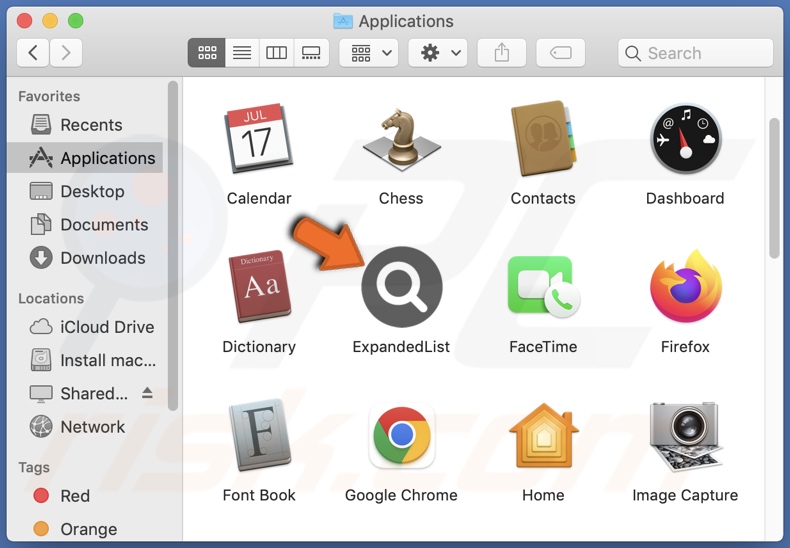
Task: Click the FaceTime app icon
Action: pyautogui.click(x=544, y=287)
